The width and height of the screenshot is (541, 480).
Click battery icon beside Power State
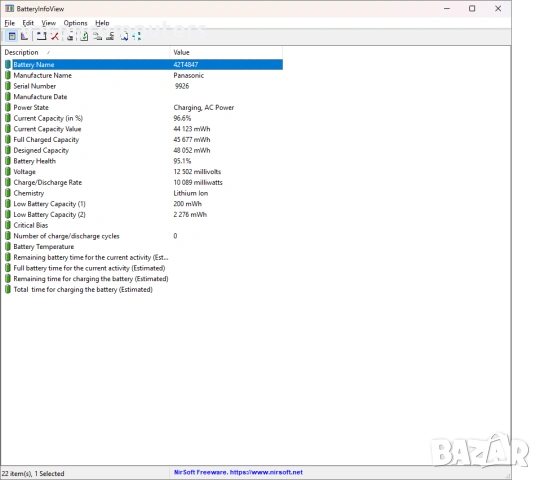[8, 107]
